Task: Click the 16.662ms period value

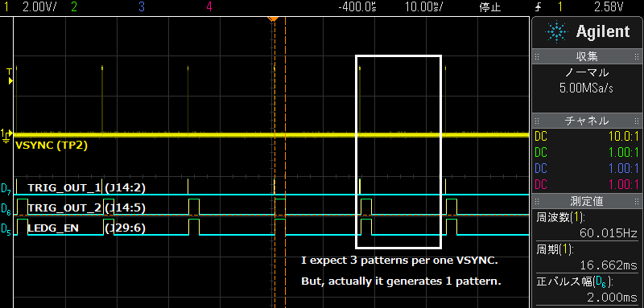Action: 609,265
